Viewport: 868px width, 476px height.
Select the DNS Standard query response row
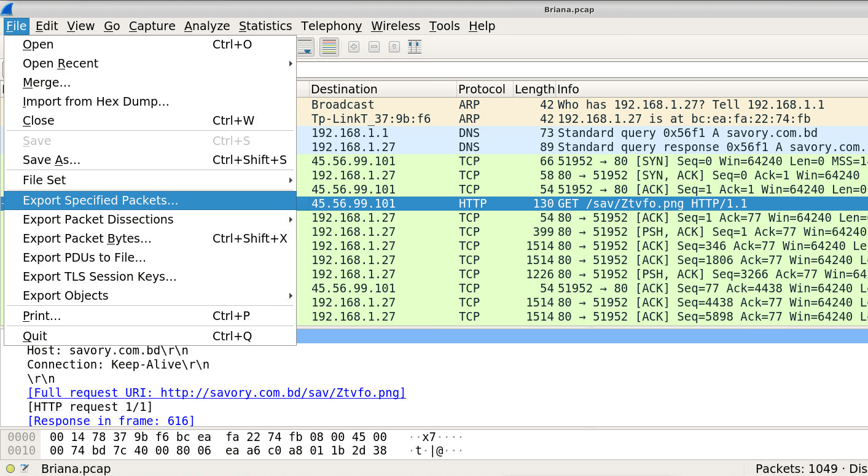[582, 147]
